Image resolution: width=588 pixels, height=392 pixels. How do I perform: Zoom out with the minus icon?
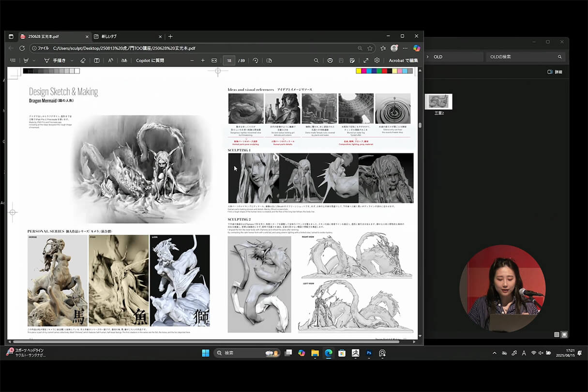[192, 60]
